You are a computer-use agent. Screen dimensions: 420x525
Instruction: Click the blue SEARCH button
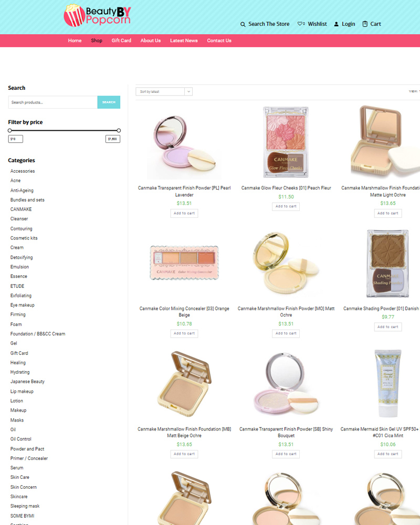pos(109,102)
